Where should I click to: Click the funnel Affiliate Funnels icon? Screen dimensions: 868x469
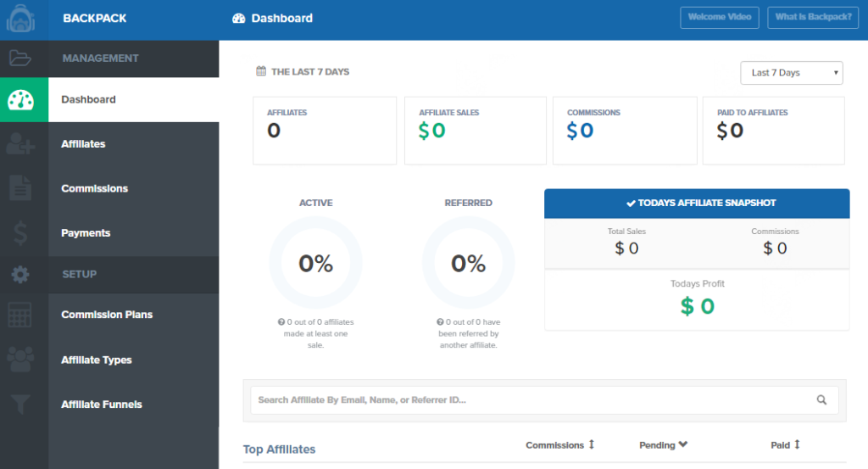[20, 405]
